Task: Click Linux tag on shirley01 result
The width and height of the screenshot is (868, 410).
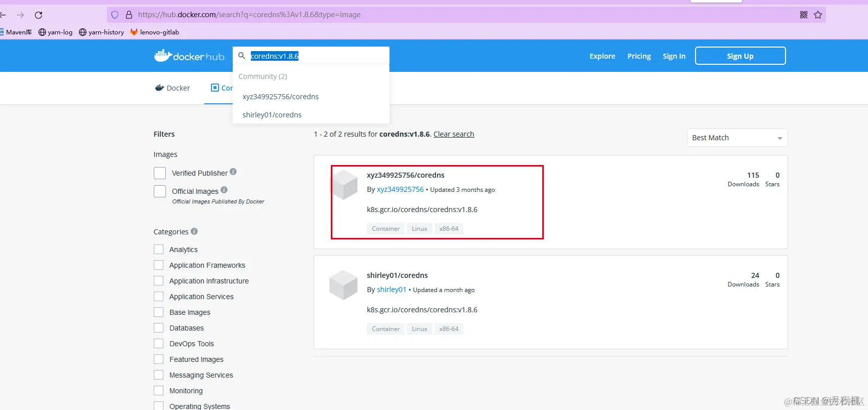Action: click(419, 329)
